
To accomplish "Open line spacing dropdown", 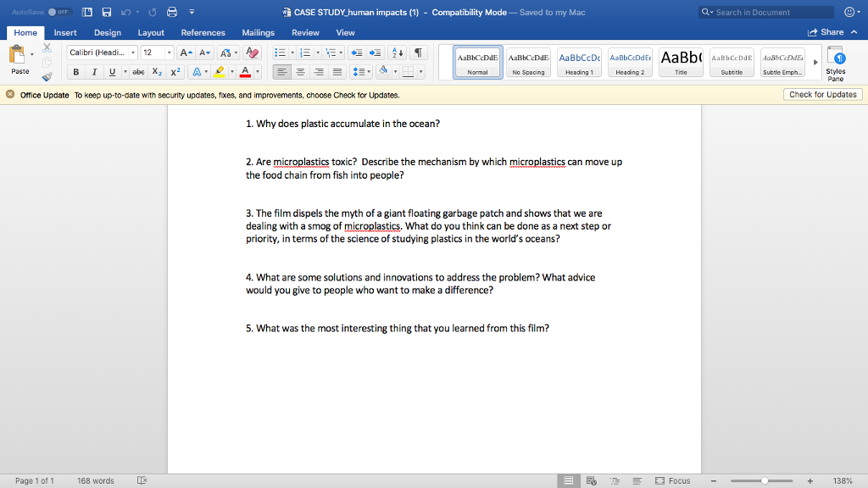I will tap(361, 72).
